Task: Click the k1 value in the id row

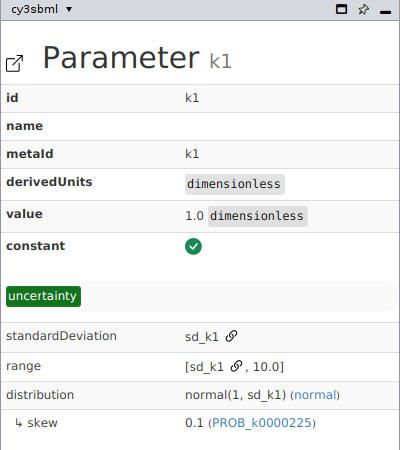Action: (192, 98)
